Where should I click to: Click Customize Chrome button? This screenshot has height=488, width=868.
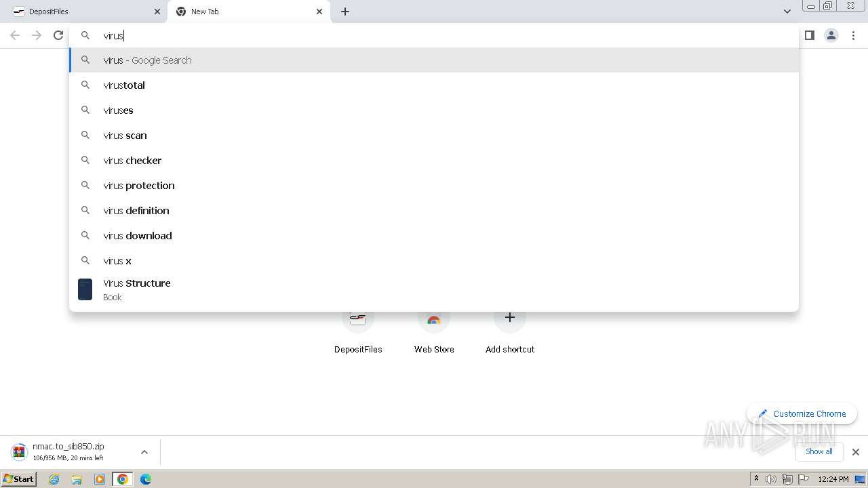[x=802, y=413]
